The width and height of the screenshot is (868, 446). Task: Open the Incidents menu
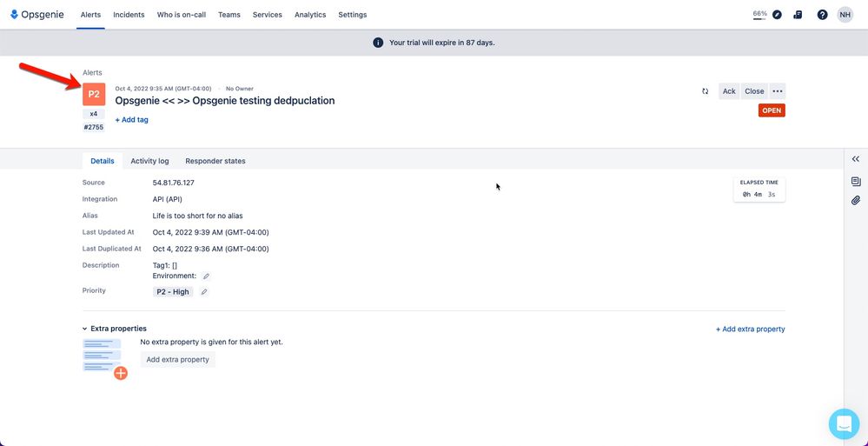point(129,15)
